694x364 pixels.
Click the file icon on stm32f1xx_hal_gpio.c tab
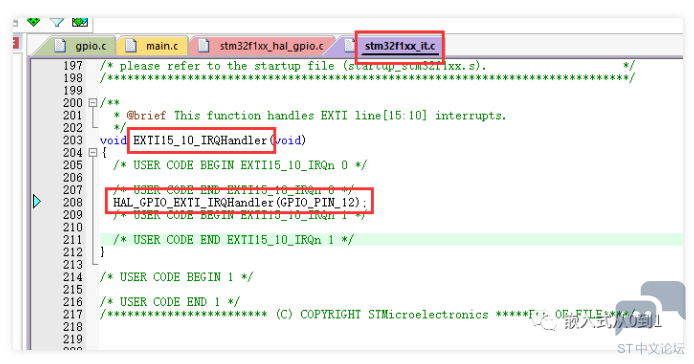click(x=204, y=46)
